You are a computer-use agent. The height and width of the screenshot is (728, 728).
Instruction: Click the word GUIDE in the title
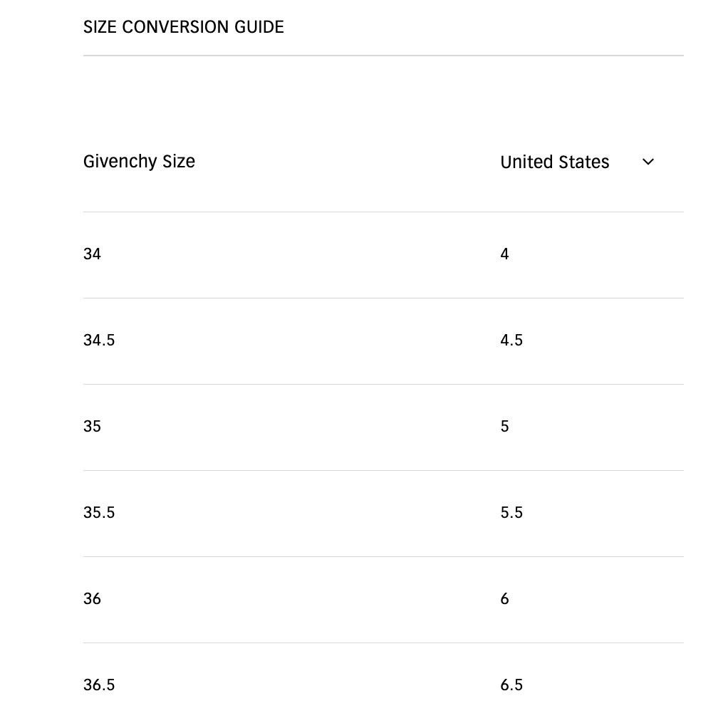coord(259,27)
